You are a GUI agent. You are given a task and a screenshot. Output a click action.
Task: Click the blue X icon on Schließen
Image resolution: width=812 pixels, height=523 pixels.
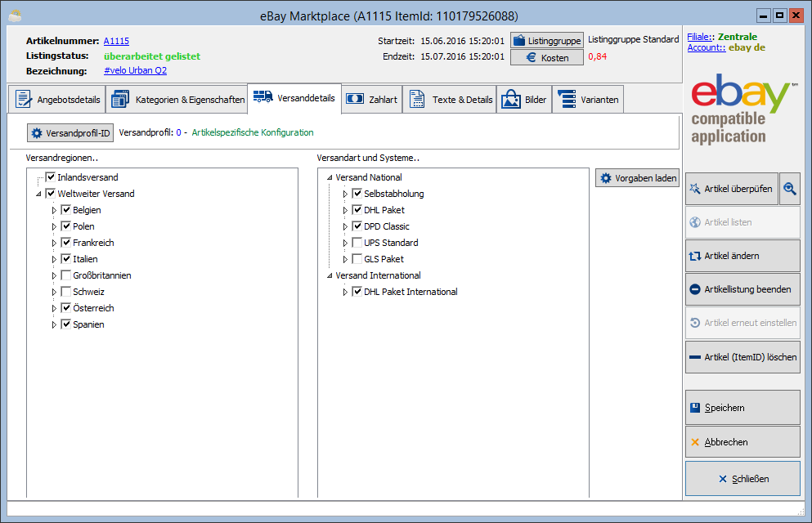[723, 479]
